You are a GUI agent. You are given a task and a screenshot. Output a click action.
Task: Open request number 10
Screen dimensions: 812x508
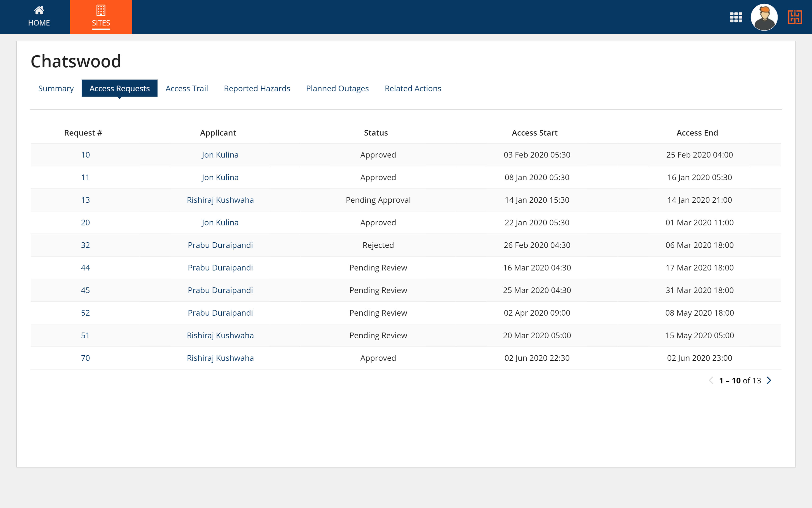[86, 155]
